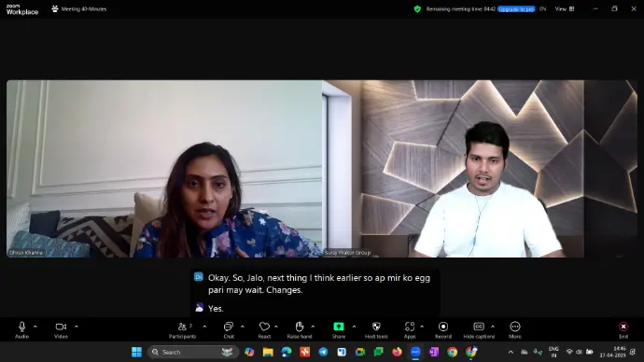This screenshot has height=362, width=644.
Task: Open Telegram from taskbar
Action: [x=323, y=352]
